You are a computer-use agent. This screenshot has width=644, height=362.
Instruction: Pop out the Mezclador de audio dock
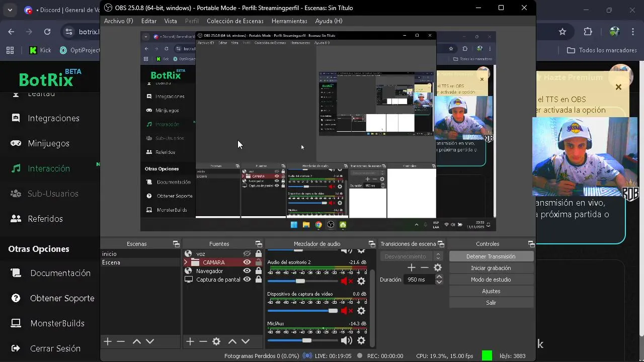pos(372,244)
